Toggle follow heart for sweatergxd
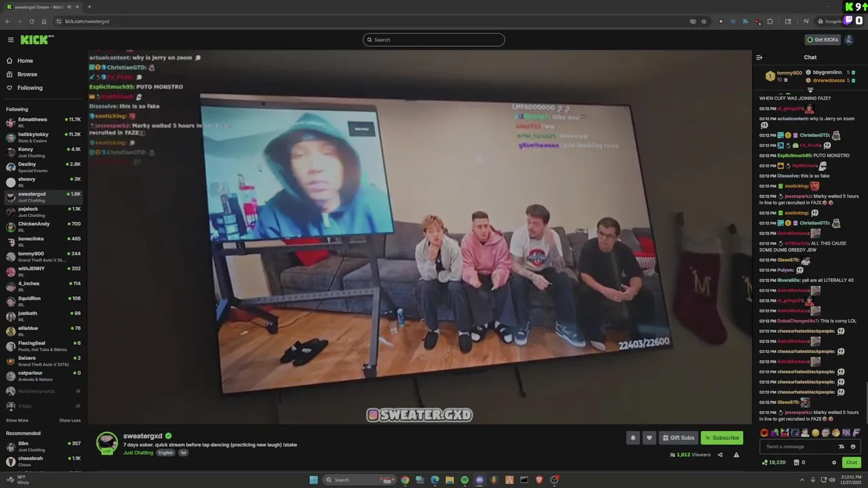 (x=649, y=438)
